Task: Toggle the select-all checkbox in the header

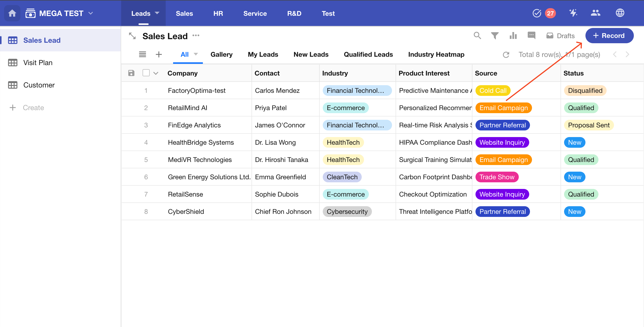Action: tap(146, 73)
